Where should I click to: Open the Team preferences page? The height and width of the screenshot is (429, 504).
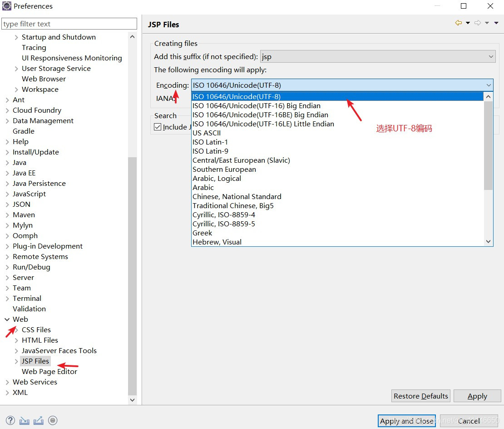(22, 288)
